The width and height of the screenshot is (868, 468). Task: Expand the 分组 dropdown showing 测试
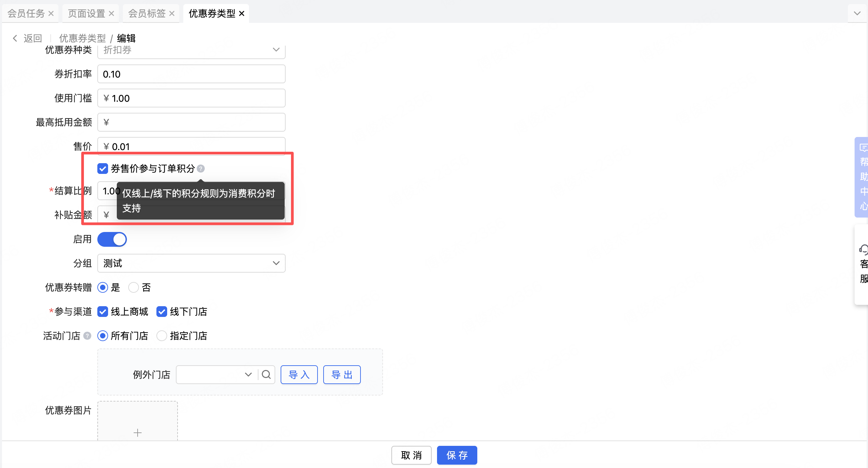pyautogui.click(x=191, y=263)
